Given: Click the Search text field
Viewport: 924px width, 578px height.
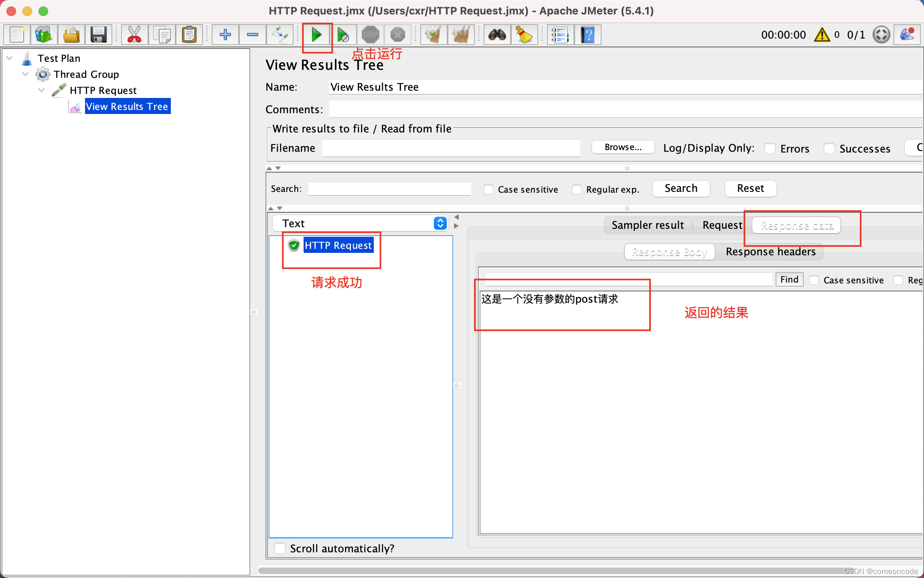Looking at the screenshot, I should click(389, 189).
